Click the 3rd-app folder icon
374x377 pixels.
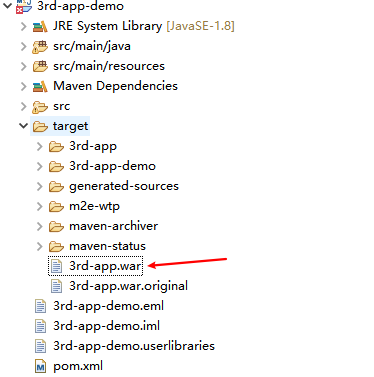coord(56,146)
